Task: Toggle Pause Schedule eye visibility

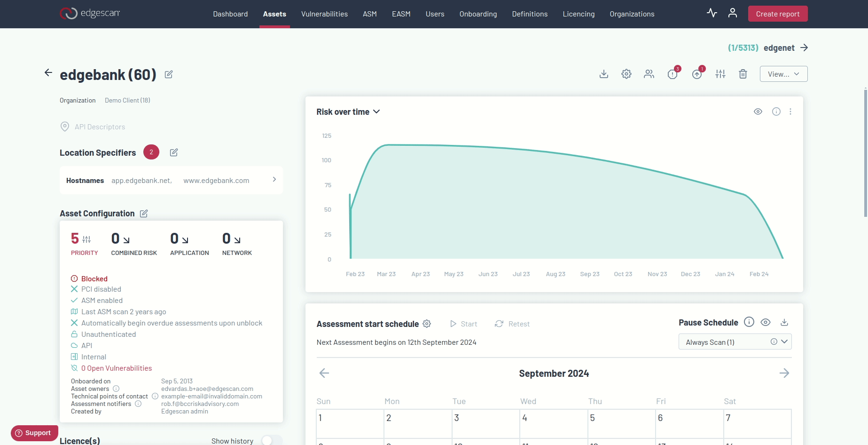Action: pos(766,322)
